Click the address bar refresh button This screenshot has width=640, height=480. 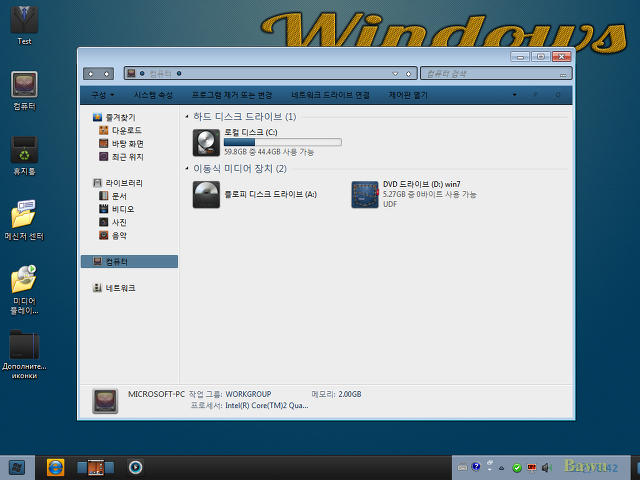click(409, 74)
